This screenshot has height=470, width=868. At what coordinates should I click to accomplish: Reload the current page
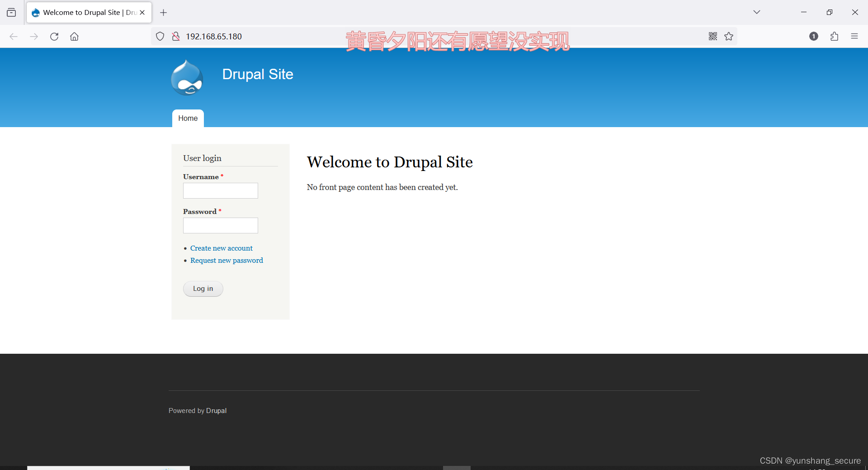(x=54, y=37)
